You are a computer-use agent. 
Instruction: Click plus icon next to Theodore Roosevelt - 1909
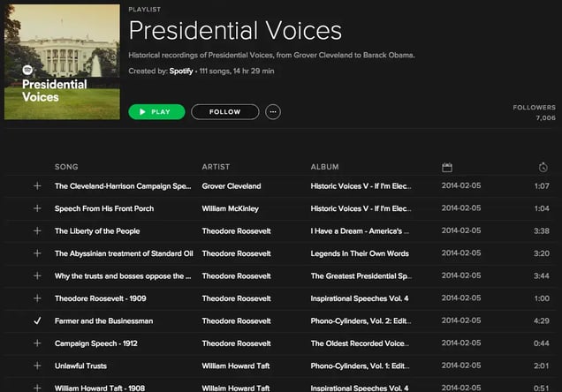pos(37,298)
